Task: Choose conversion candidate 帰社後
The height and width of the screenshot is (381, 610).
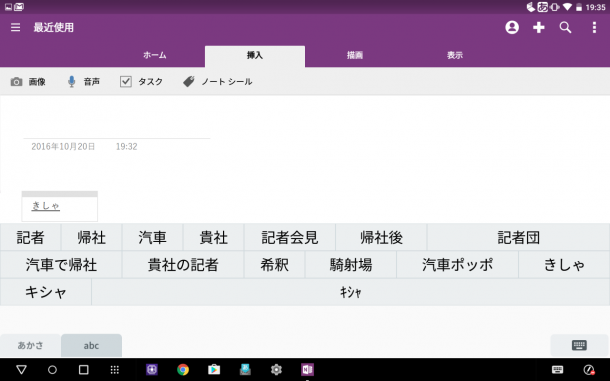Action: (381, 237)
